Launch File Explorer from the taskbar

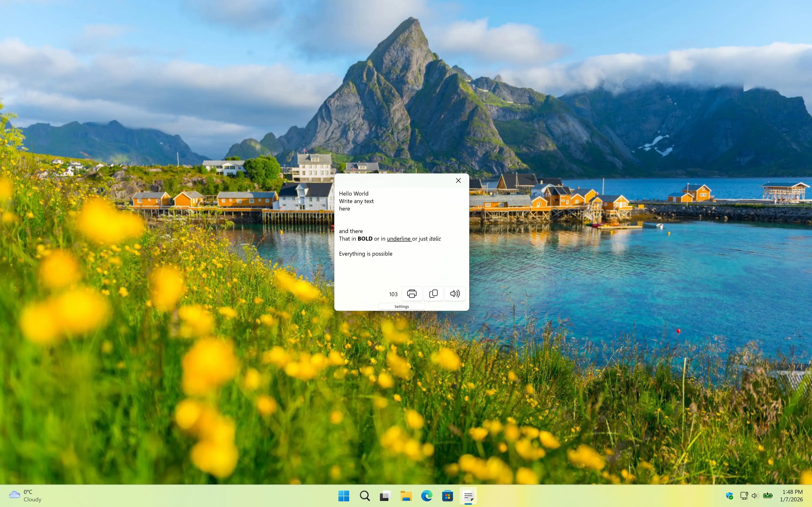pyautogui.click(x=406, y=496)
